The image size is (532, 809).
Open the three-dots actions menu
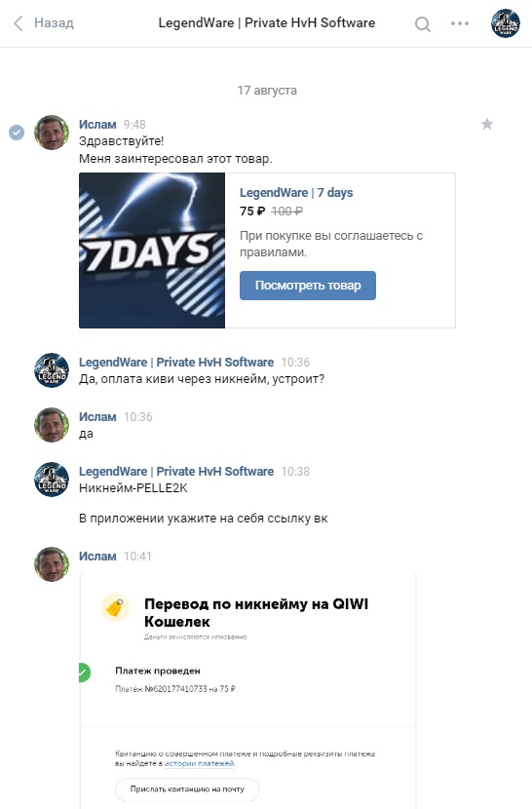[460, 23]
